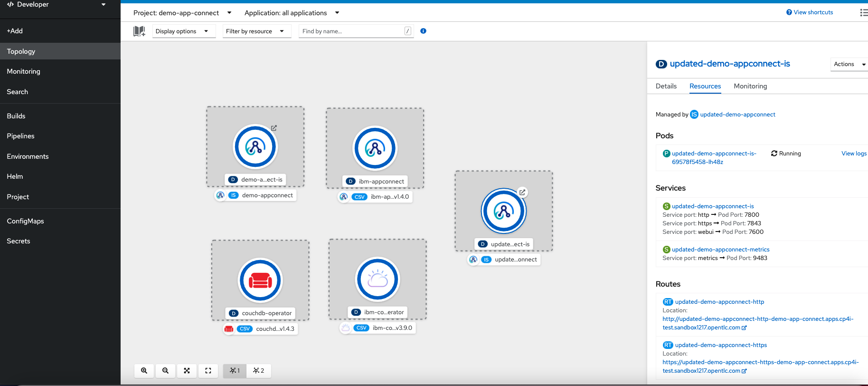Select the ibm-appconnect deployment node
868x386 pixels.
pyautogui.click(x=375, y=148)
